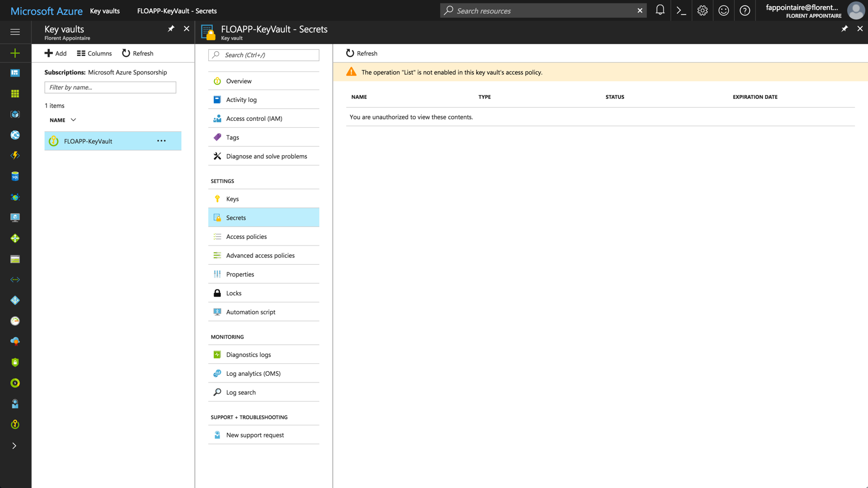Open Properties menu item
868x488 pixels.
263,274
